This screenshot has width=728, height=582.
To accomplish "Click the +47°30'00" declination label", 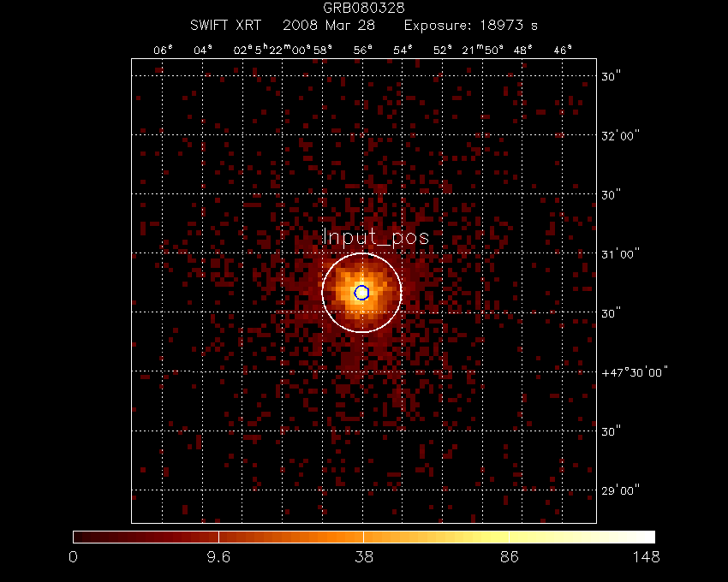I will pos(635,372).
